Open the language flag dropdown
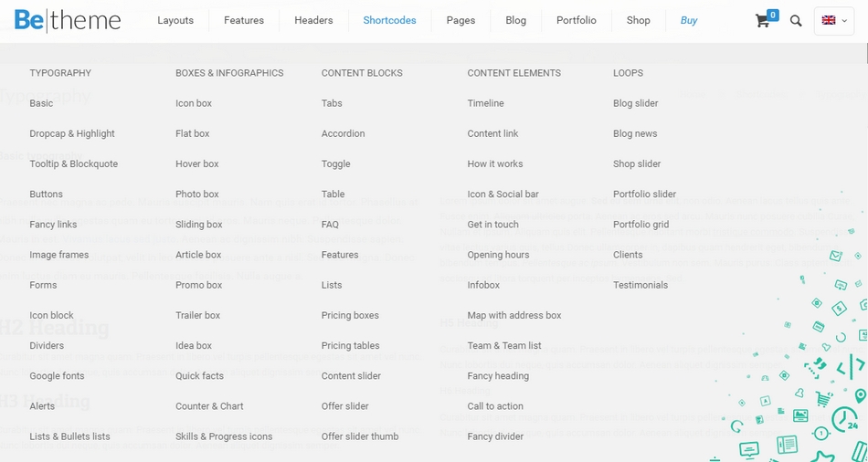The image size is (868, 462). coord(833,20)
